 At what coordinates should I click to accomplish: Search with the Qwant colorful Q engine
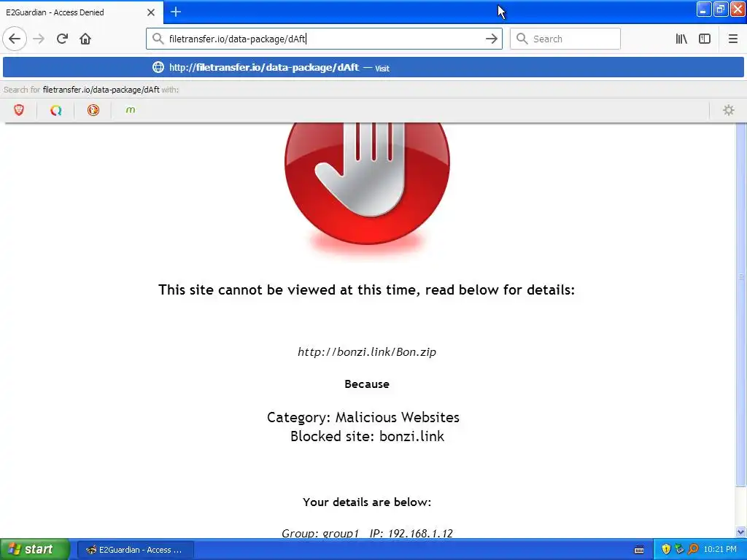coord(56,110)
